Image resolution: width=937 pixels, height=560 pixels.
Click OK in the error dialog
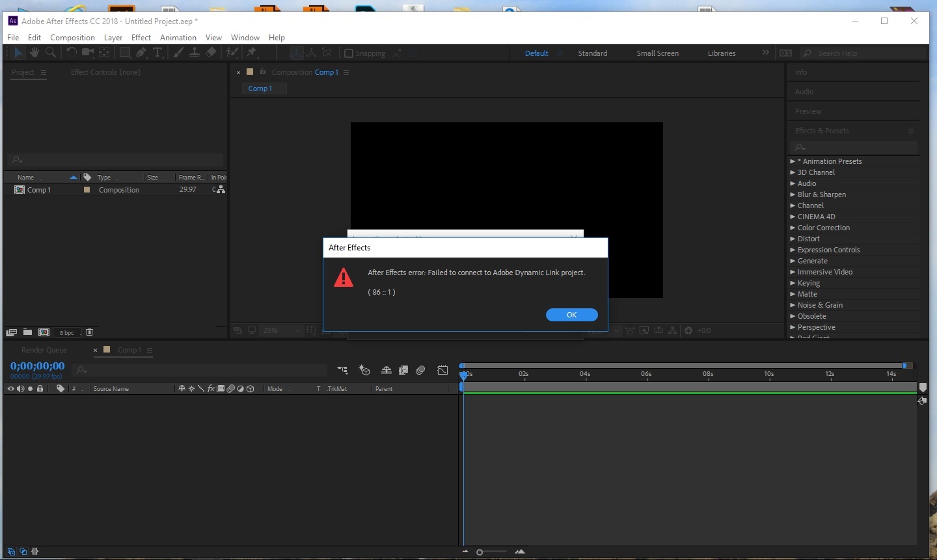571,315
